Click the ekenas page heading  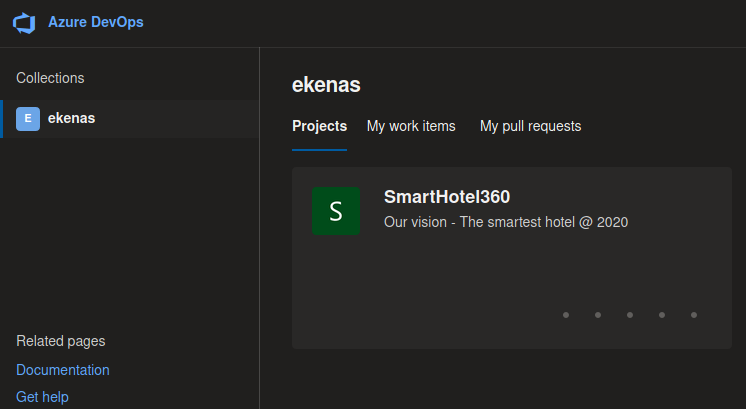[326, 85]
